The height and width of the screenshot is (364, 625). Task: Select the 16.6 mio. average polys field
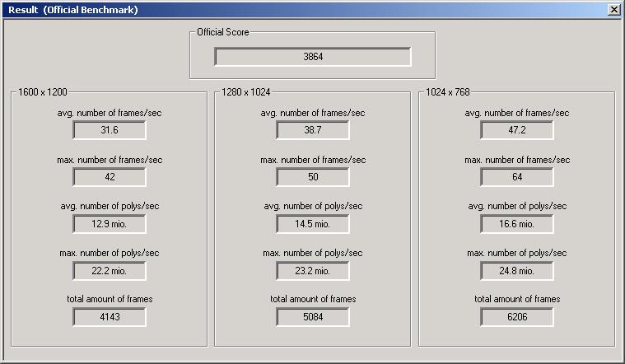pyautogui.click(x=517, y=224)
